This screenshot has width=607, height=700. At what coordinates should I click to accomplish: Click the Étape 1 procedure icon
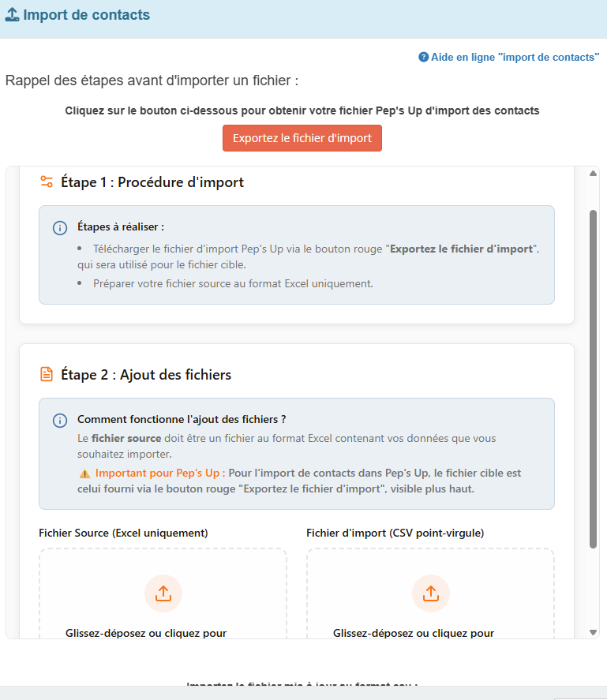point(47,182)
